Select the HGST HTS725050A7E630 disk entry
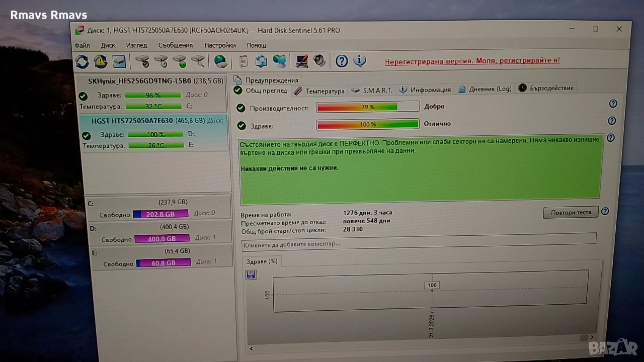The height and width of the screenshot is (362, 644). (154, 132)
